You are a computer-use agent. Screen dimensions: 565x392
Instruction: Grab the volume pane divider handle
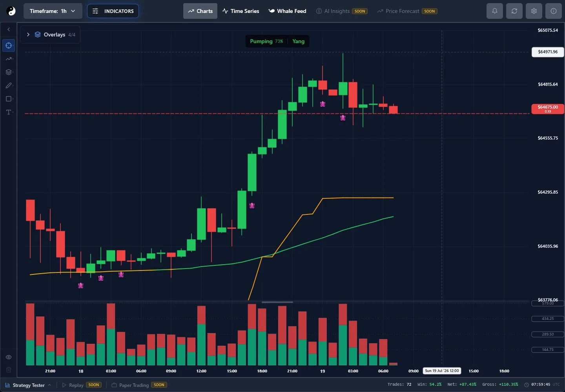[277, 302]
